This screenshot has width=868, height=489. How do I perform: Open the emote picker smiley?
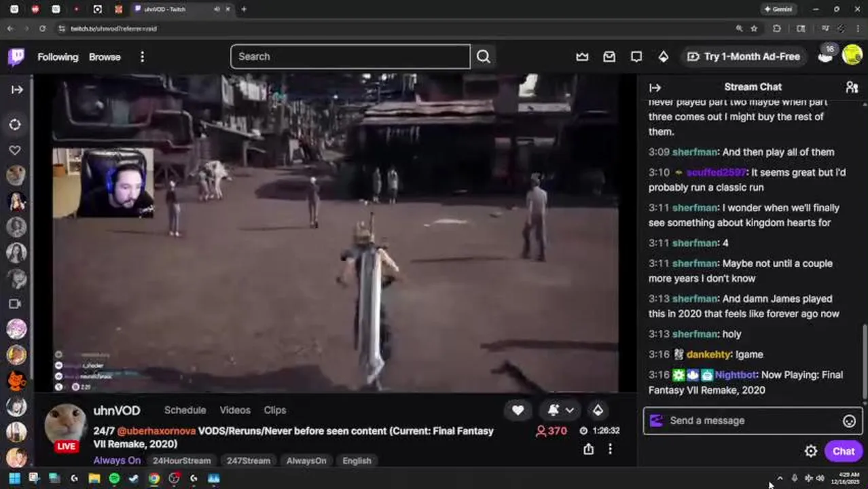849,421
